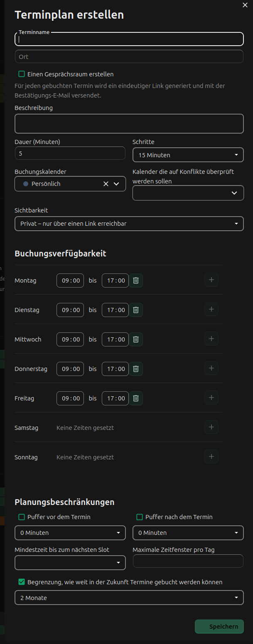Select the Montag start time 09:00
Screen dimensions: 253x644
tap(70, 281)
